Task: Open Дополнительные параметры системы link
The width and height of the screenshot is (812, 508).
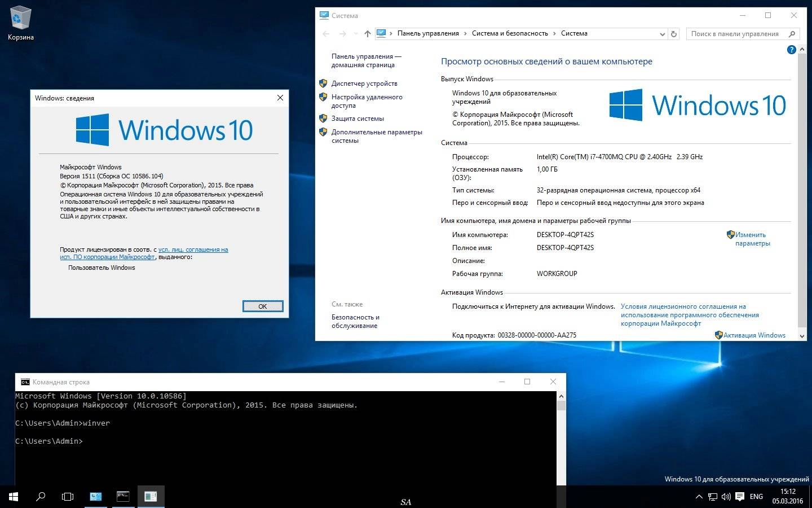Action: pos(377,136)
